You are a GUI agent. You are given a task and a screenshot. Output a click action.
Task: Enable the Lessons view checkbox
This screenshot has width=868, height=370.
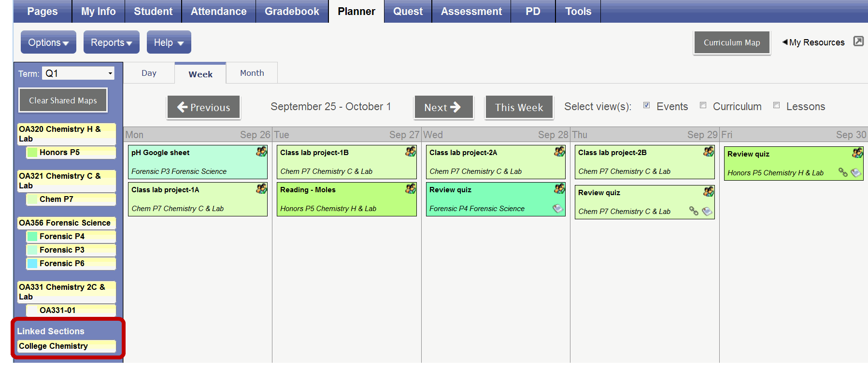click(776, 105)
